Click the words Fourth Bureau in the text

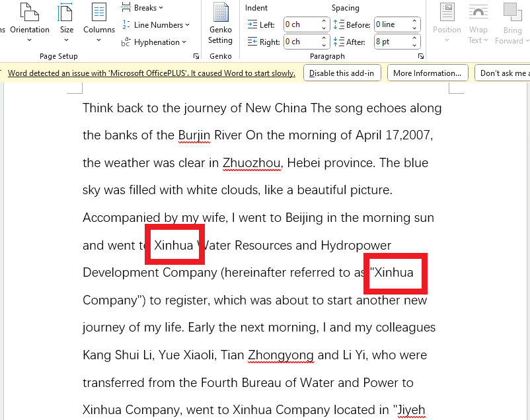click(x=241, y=383)
